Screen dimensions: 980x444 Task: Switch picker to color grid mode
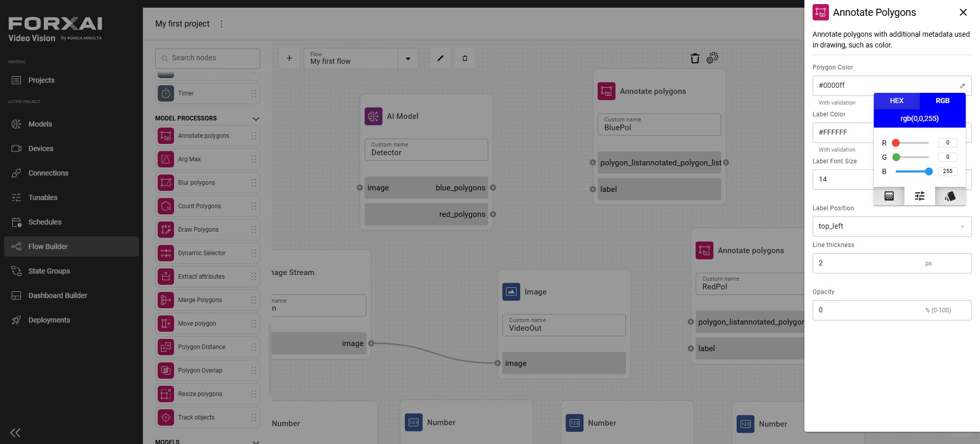(x=889, y=196)
